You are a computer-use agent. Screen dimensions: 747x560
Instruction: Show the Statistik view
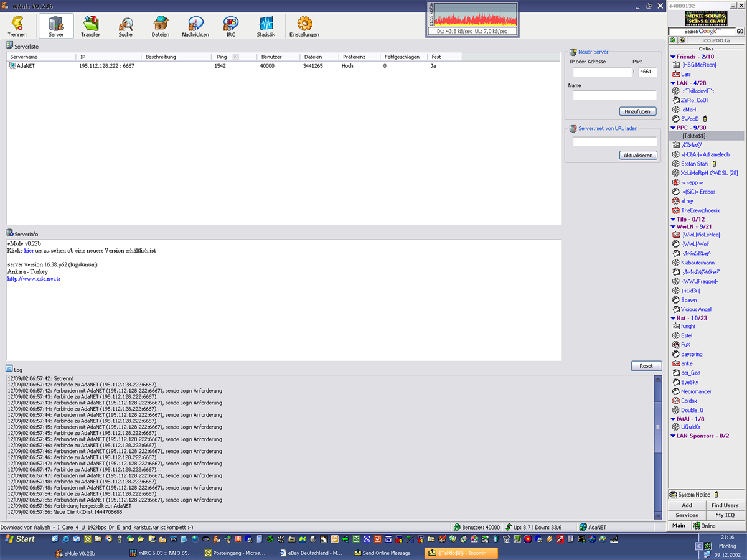pos(266,26)
